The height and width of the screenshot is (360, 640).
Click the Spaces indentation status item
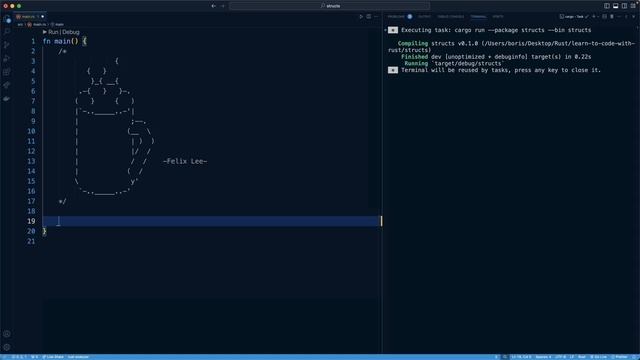pyautogui.click(x=543, y=357)
